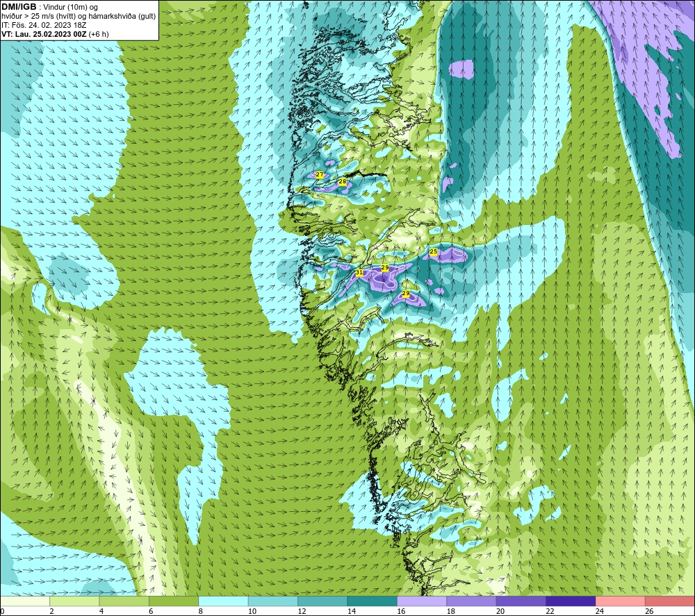The width and height of the screenshot is (695, 616).
Task: Click the scale tick number 6
Action: (151, 611)
